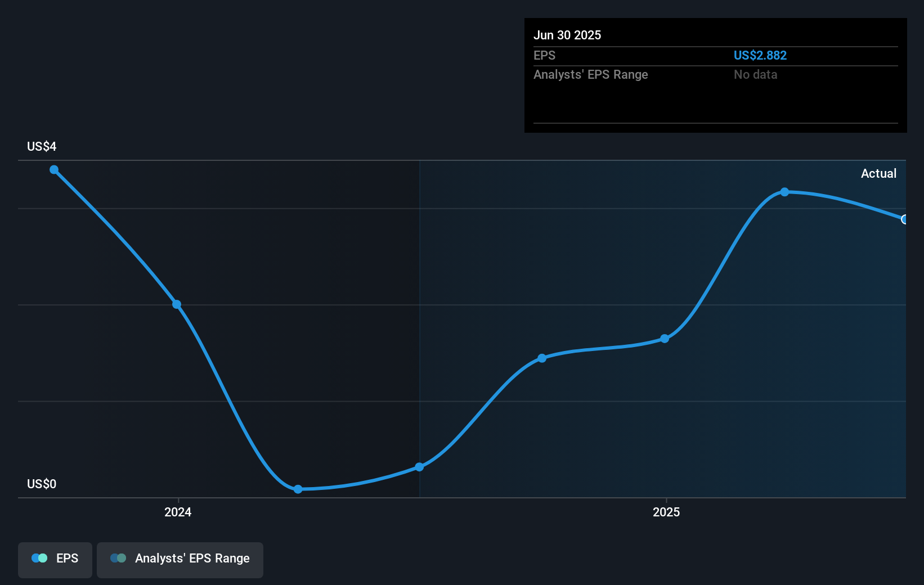Screen dimensions: 924x585
Task: Click the 2024 axis label
Action: (178, 512)
